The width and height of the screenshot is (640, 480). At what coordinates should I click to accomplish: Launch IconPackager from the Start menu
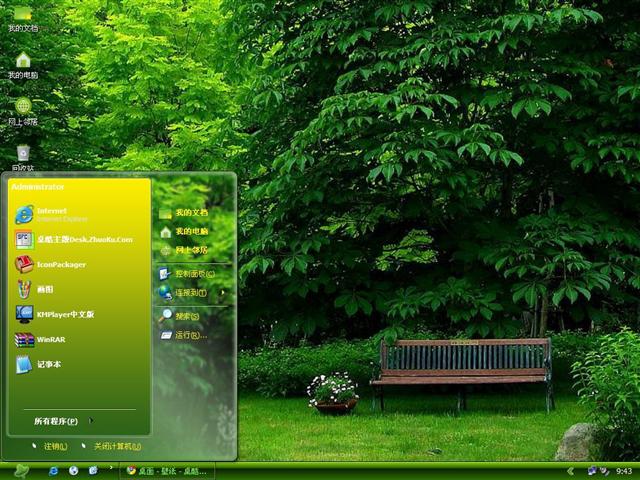coord(50,264)
